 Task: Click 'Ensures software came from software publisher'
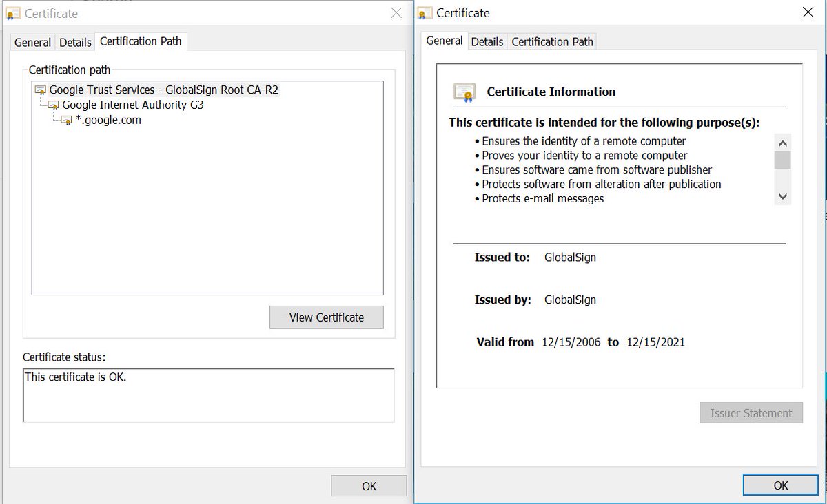tap(597, 169)
